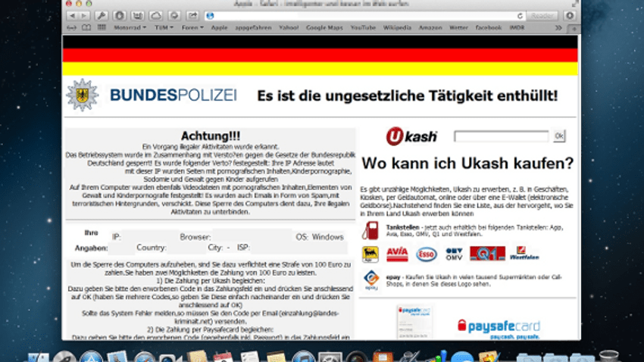Go back with the Safari back arrow
644x362 pixels.
coord(73,16)
